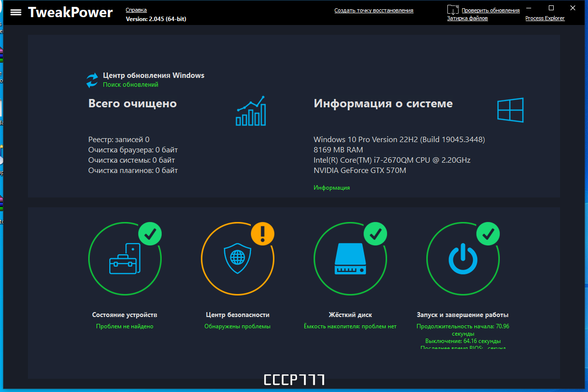Screen dimensions: 588x392
Task: Click the NVIDIA GeForce GTX 570M line
Action: point(360,171)
